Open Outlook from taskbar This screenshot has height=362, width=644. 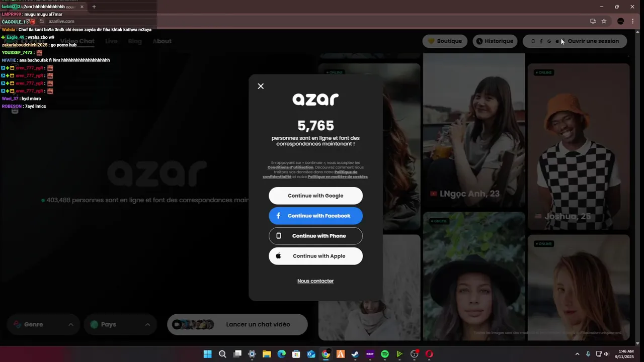(311, 354)
